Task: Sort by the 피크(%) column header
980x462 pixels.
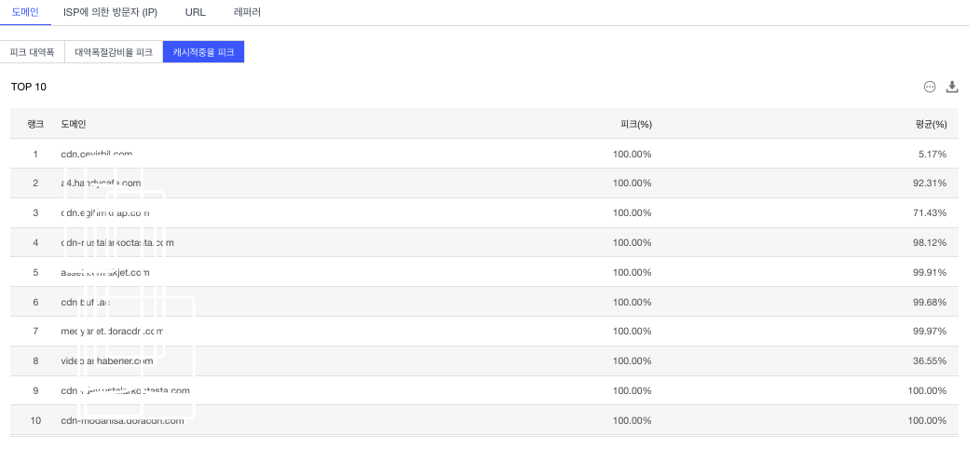Action: pos(636,124)
